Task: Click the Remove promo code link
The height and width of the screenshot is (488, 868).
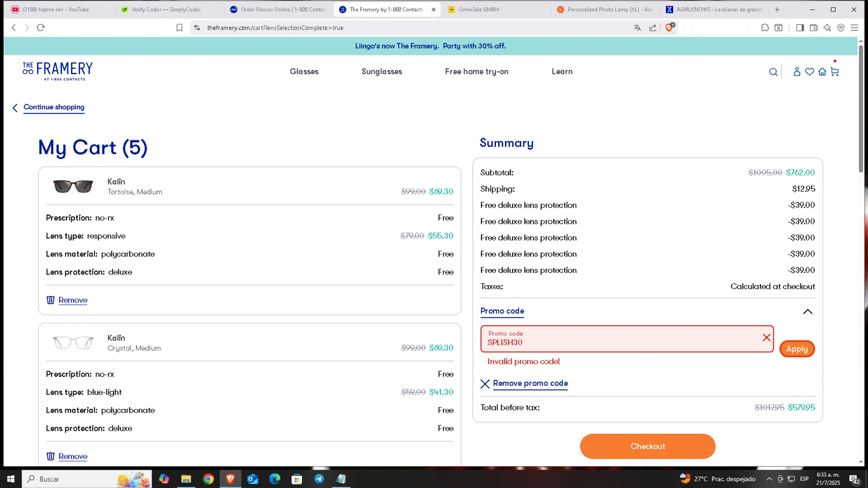Action: pyautogui.click(x=530, y=383)
